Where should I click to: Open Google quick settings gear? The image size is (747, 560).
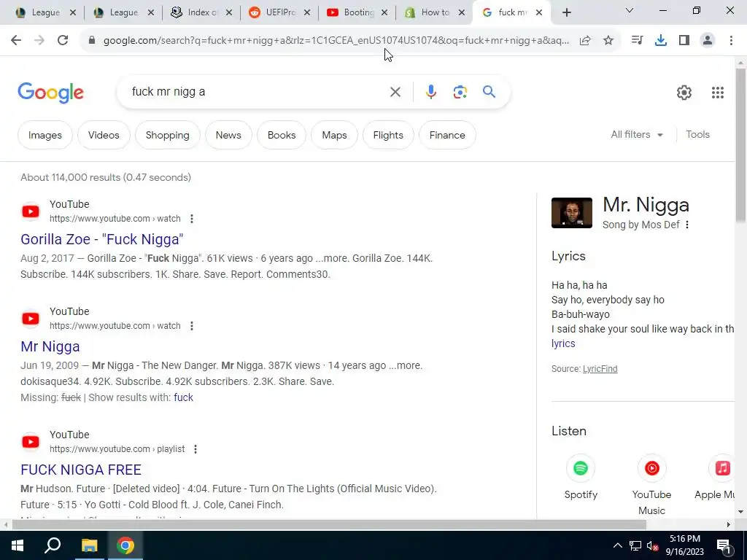point(684,93)
